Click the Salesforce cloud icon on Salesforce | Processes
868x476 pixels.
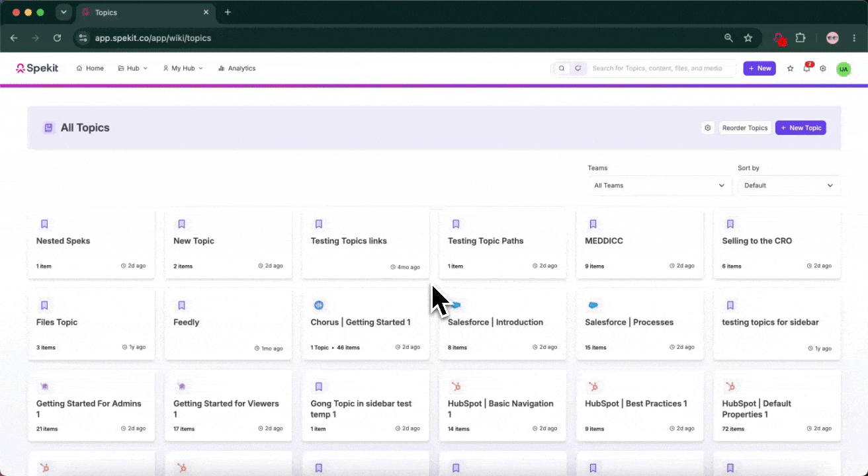pos(593,305)
